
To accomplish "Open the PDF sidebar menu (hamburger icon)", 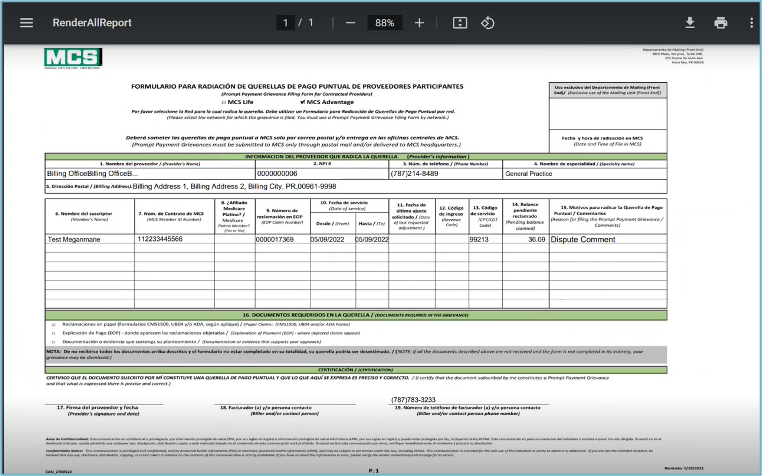I will [x=26, y=23].
